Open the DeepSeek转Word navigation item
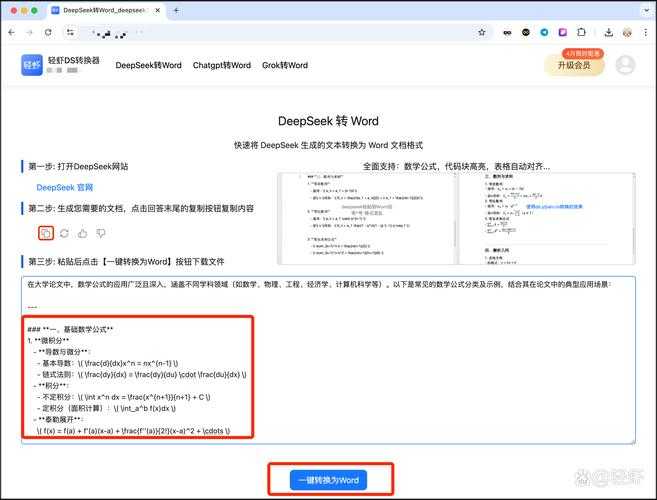This screenshot has width=657, height=500. 148,65
